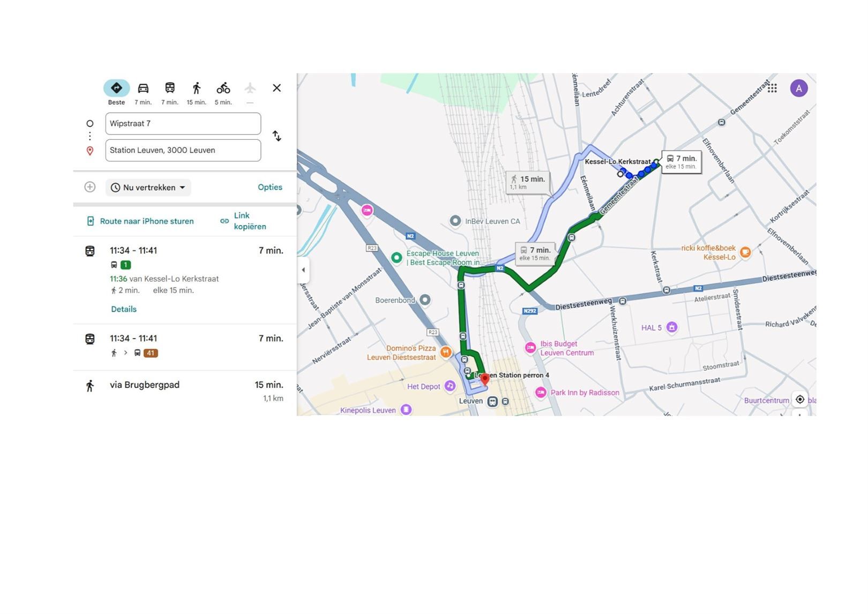
Task: Close the directions panel
Action: point(276,88)
